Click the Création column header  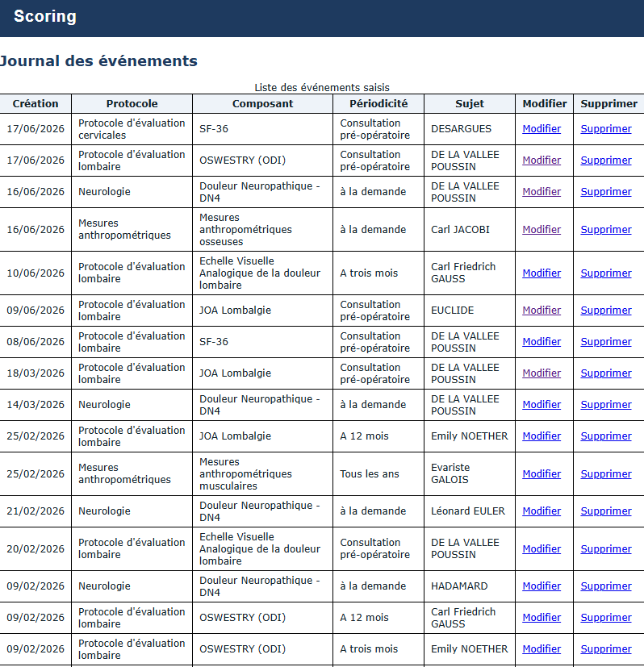click(36, 104)
